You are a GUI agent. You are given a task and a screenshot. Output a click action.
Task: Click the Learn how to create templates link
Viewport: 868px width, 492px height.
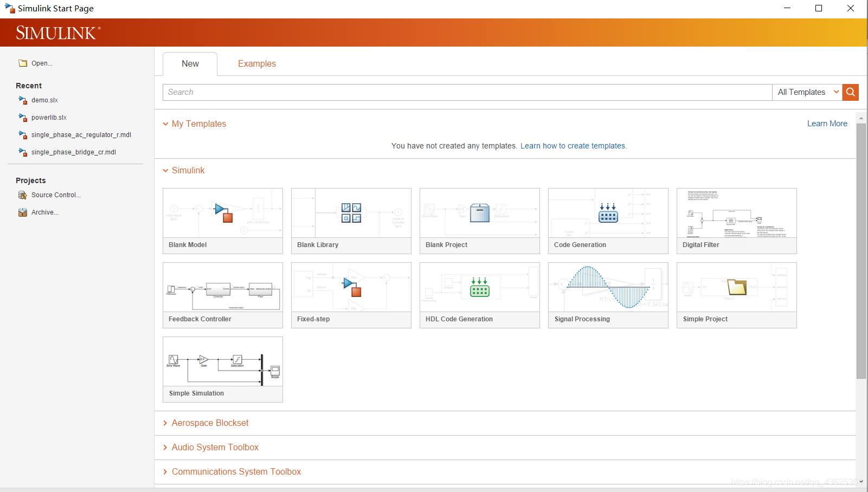click(x=574, y=146)
